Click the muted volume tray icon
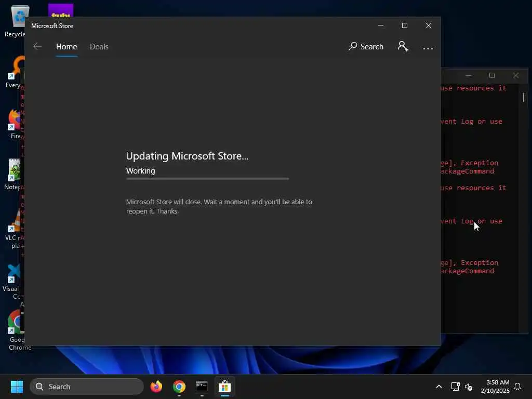The width and height of the screenshot is (532, 399). pos(469,387)
